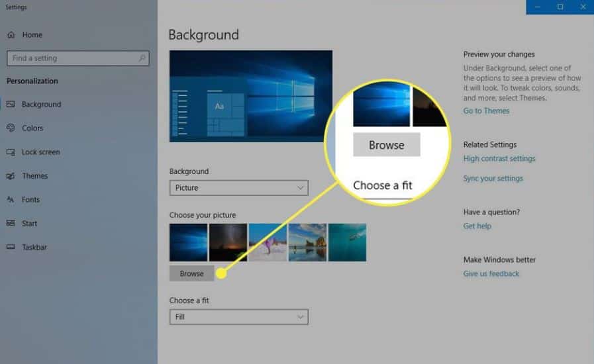This screenshot has width=594, height=364.
Task: Maximize the Settings window
Action: point(560,7)
